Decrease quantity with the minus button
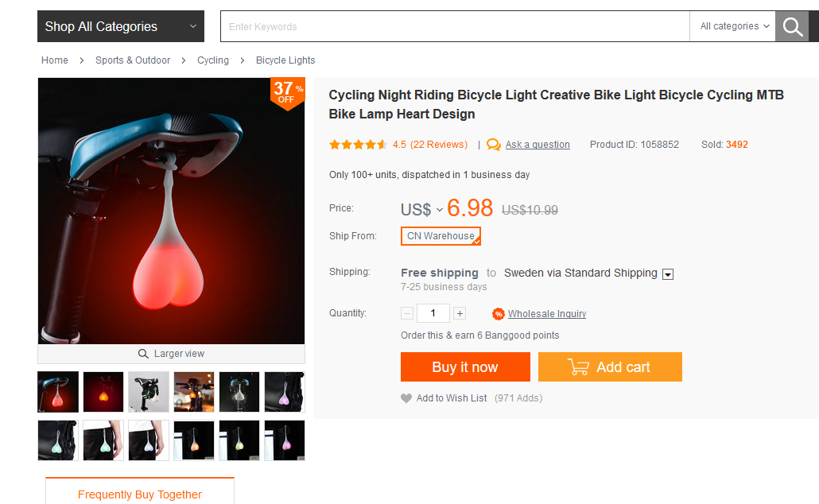 [x=407, y=314]
